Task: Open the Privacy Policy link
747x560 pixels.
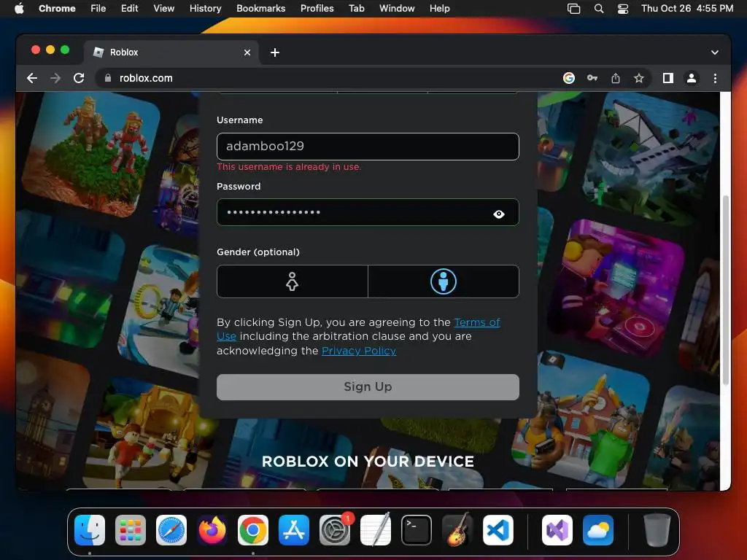Action: [x=359, y=351]
